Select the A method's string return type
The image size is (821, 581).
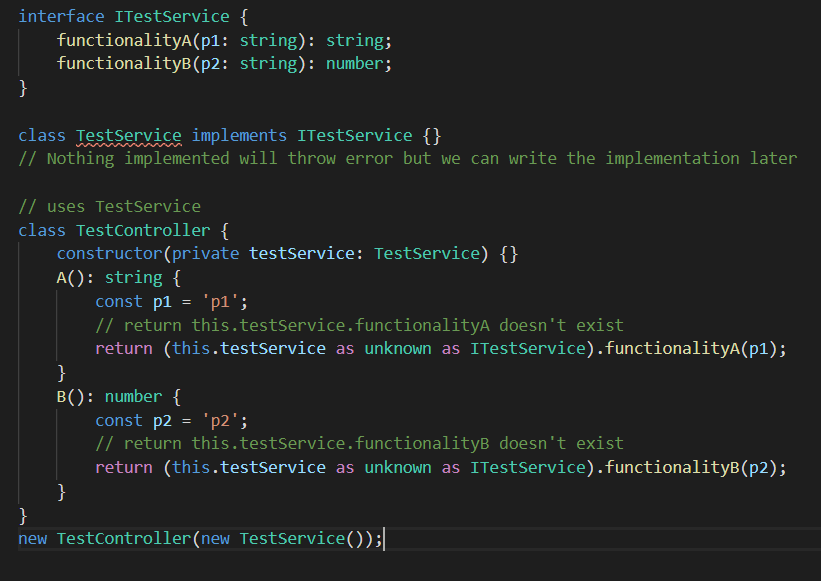133,276
